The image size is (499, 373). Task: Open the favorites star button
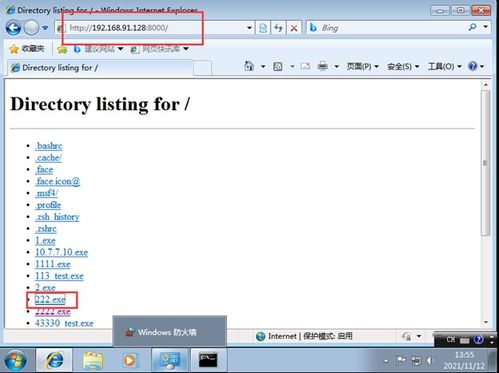[27, 49]
